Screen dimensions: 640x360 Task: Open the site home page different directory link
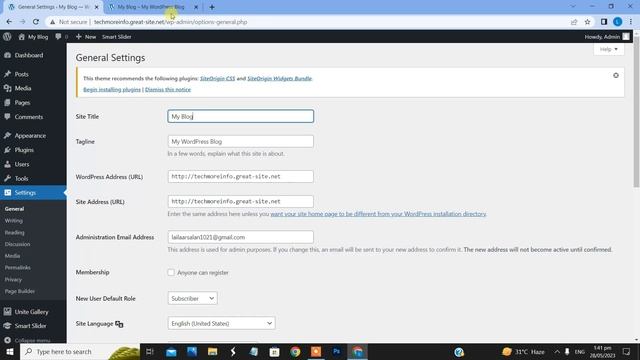[x=378, y=214]
